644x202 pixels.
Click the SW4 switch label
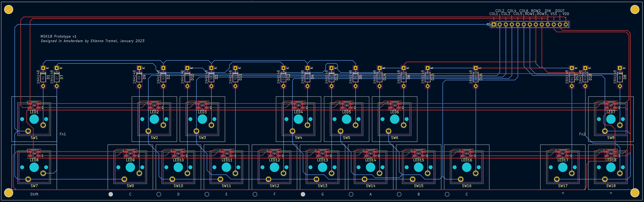coord(298,138)
